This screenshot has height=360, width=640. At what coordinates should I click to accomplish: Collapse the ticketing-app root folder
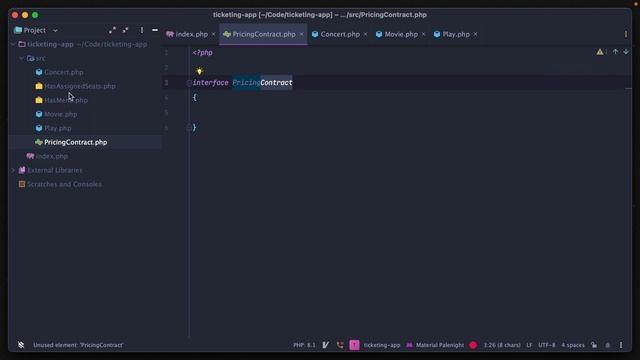[x=13, y=44]
